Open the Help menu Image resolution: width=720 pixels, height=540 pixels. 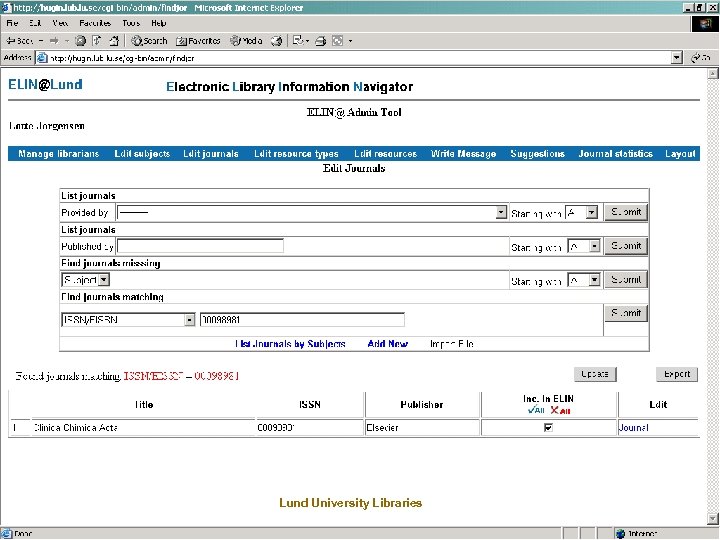[158, 23]
